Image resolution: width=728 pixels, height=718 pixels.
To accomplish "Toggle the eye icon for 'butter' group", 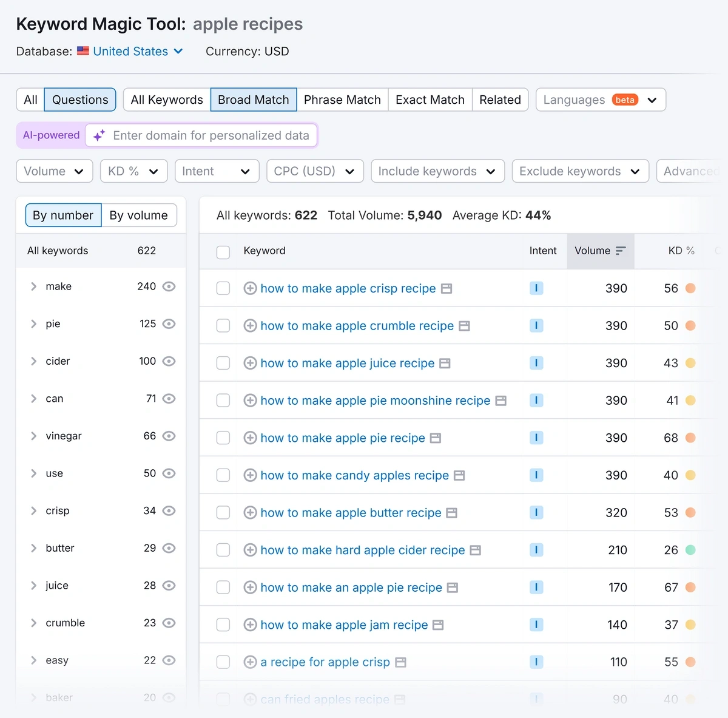I will tap(169, 548).
